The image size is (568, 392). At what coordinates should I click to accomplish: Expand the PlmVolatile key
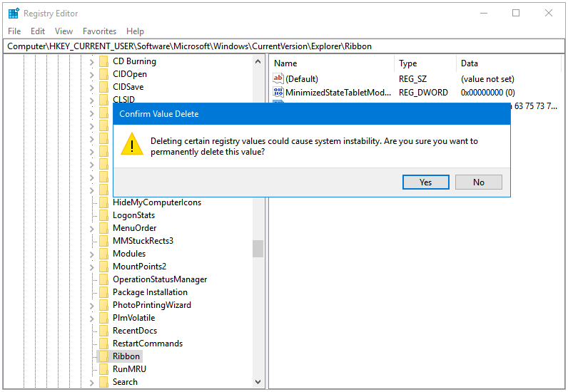(91, 319)
